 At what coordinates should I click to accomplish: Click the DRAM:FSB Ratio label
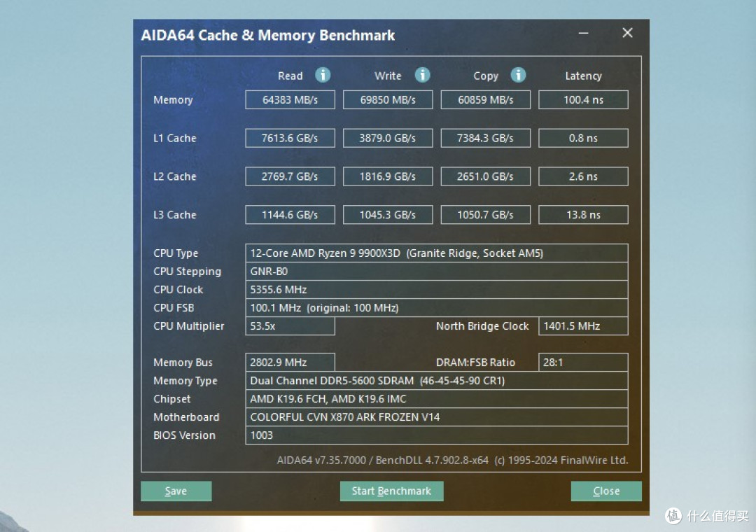475,362
